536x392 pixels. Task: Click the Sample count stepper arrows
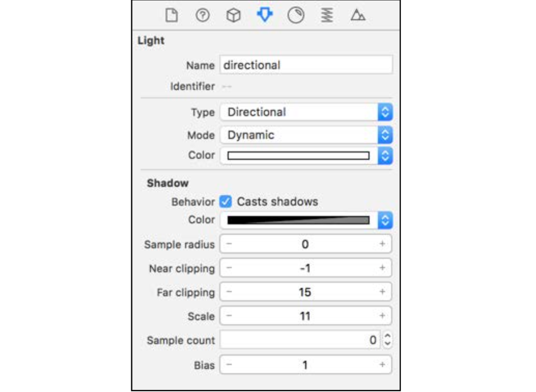pyautogui.click(x=387, y=340)
